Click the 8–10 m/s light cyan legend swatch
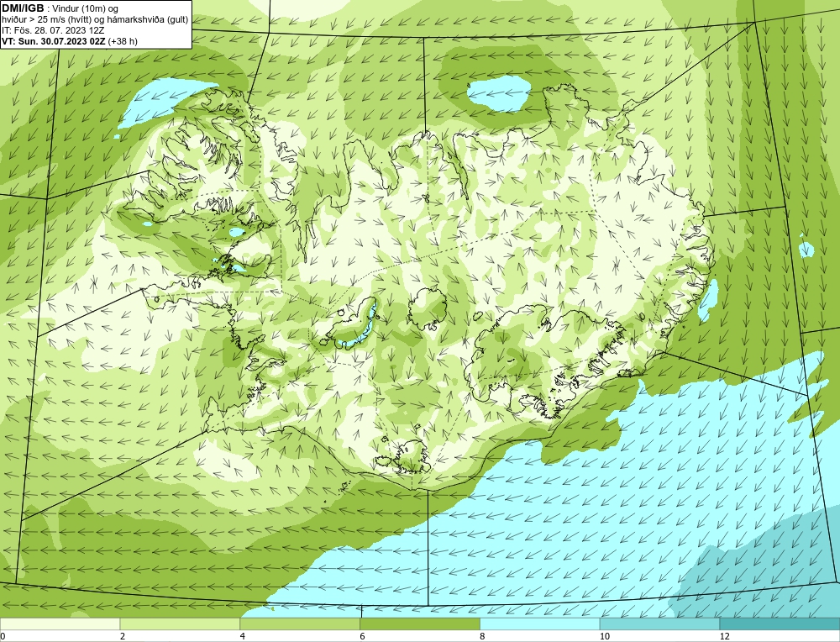This screenshot has width=840, height=642. click(540, 624)
